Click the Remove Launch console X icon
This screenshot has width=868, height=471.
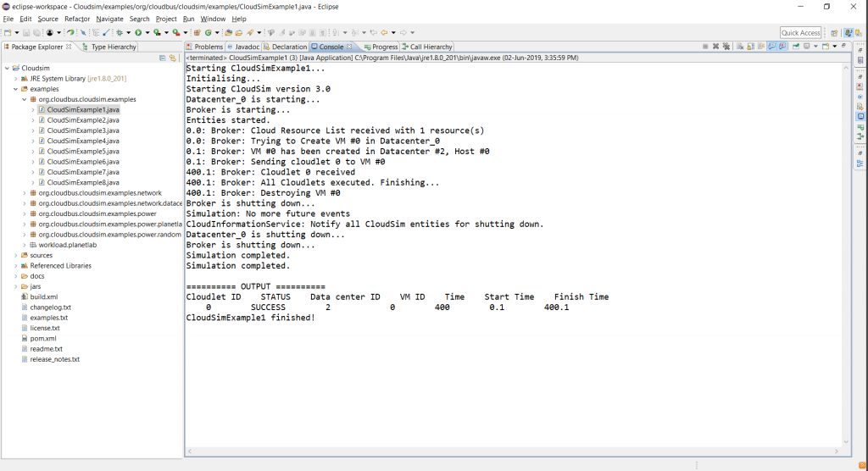(x=715, y=47)
